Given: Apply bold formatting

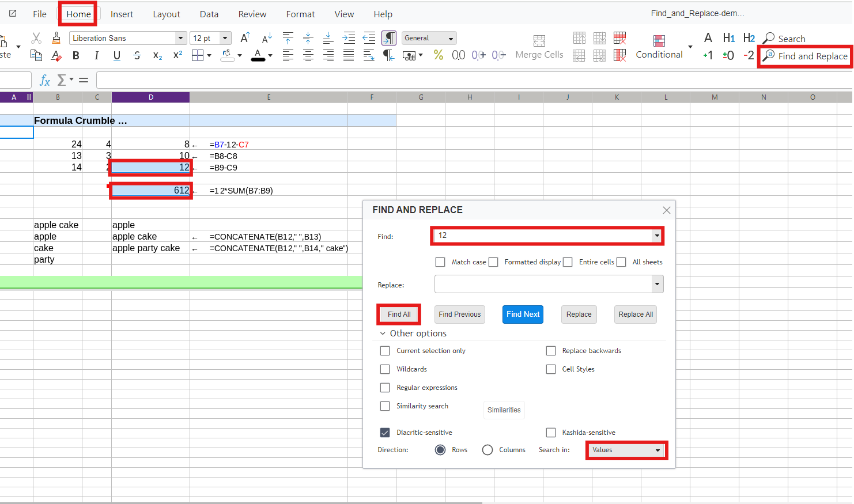Looking at the screenshot, I should pos(75,56).
